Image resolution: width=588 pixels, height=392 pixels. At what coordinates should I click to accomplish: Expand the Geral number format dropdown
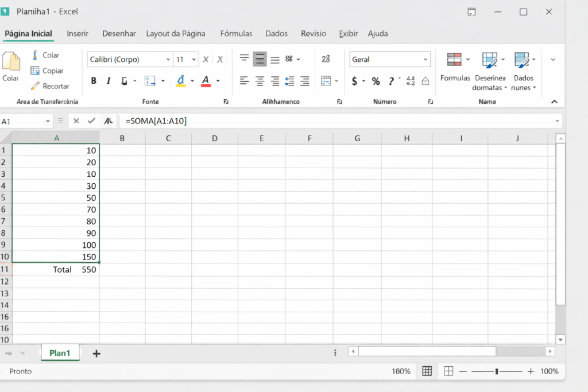click(425, 60)
